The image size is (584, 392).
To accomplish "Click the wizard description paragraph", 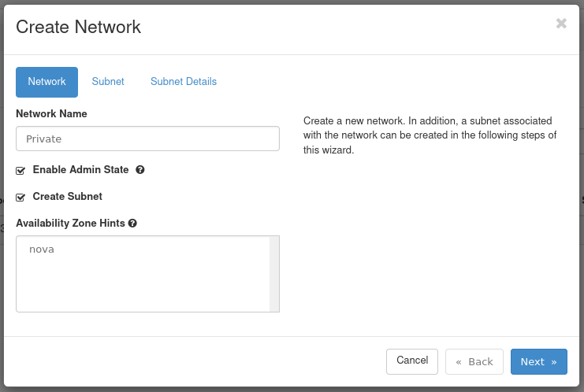I will [430, 135].
